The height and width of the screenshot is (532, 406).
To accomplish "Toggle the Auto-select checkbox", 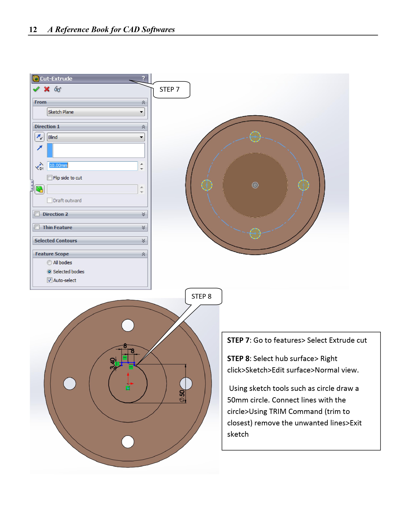I will [50, 280].
